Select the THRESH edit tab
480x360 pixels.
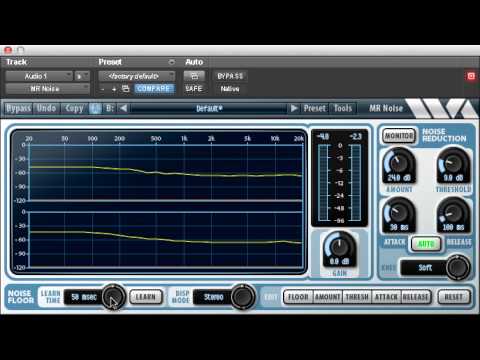point(357,297)
